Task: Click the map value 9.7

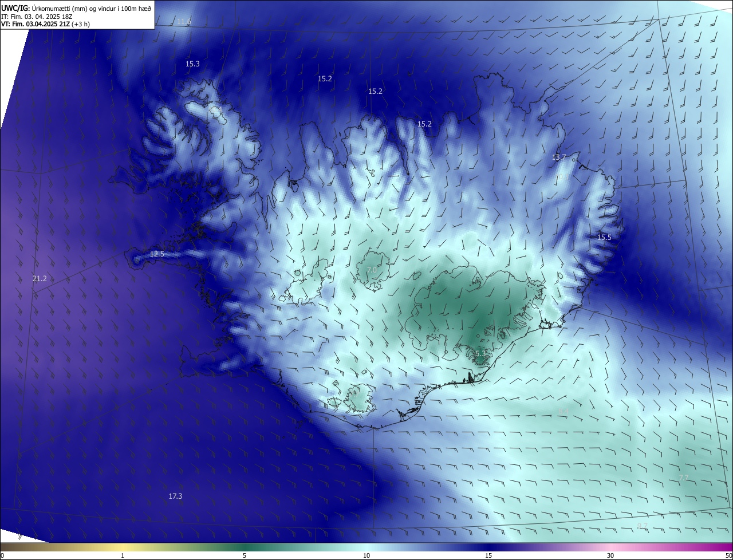Action: [643, 526]
